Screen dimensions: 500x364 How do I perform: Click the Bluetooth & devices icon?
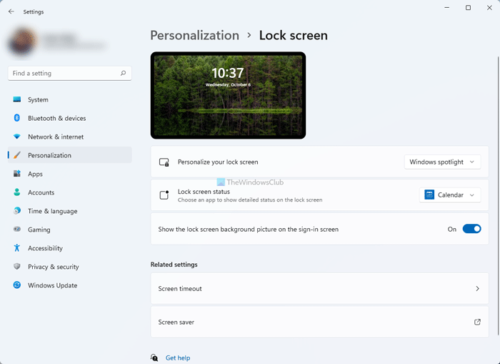17,118
